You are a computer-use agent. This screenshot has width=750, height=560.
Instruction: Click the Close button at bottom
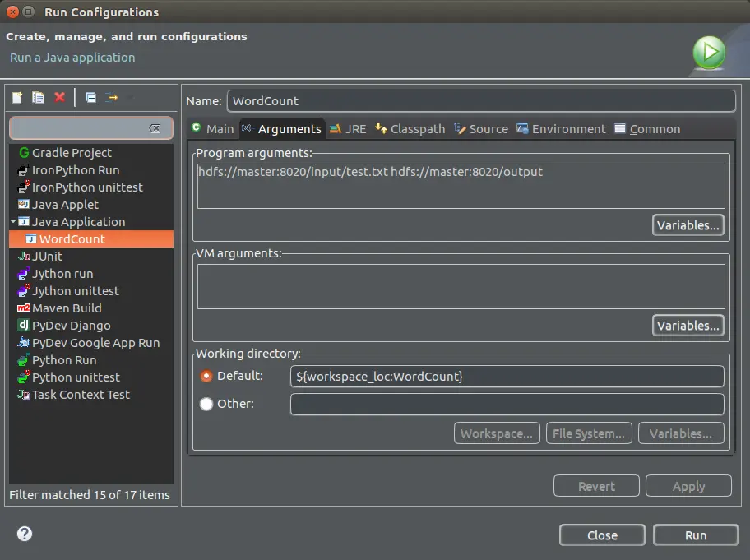[602, 535]
